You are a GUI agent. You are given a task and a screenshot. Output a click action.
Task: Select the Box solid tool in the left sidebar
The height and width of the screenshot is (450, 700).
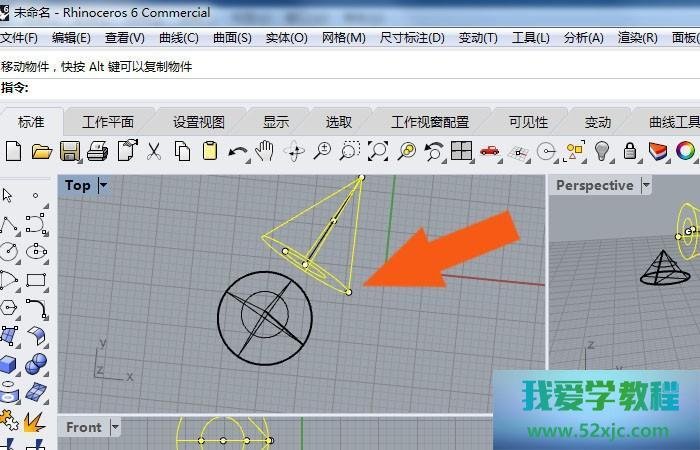coord(9,365)
